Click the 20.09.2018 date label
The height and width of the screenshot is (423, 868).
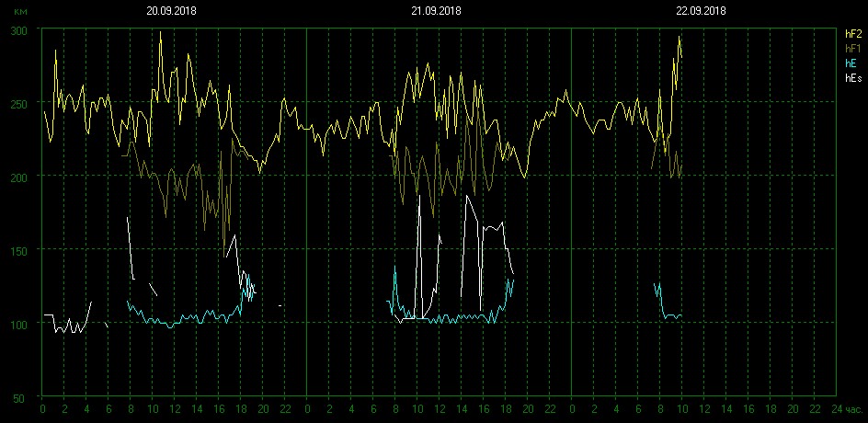click(172, 11)
